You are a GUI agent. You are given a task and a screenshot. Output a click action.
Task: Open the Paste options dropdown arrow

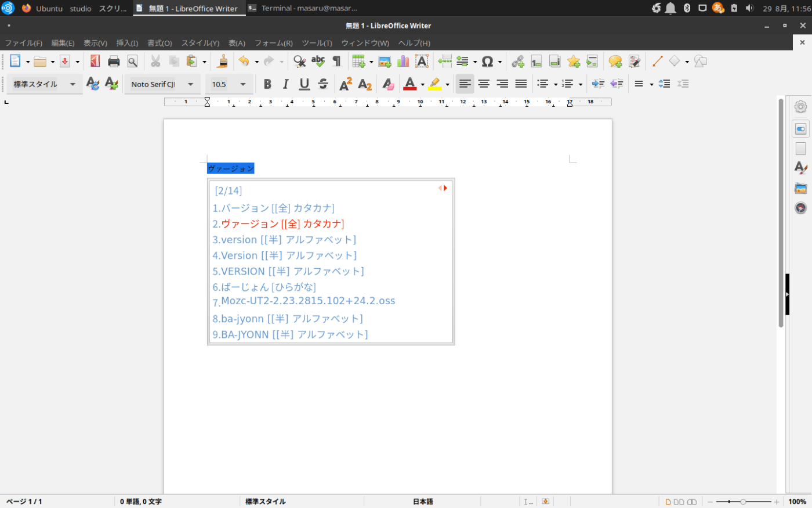(204, 62)
